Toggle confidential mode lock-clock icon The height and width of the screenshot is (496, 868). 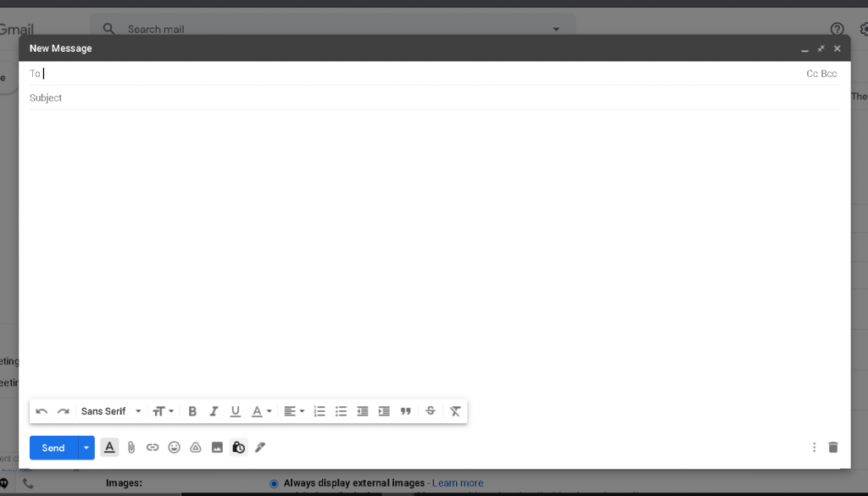click(238, 448)
